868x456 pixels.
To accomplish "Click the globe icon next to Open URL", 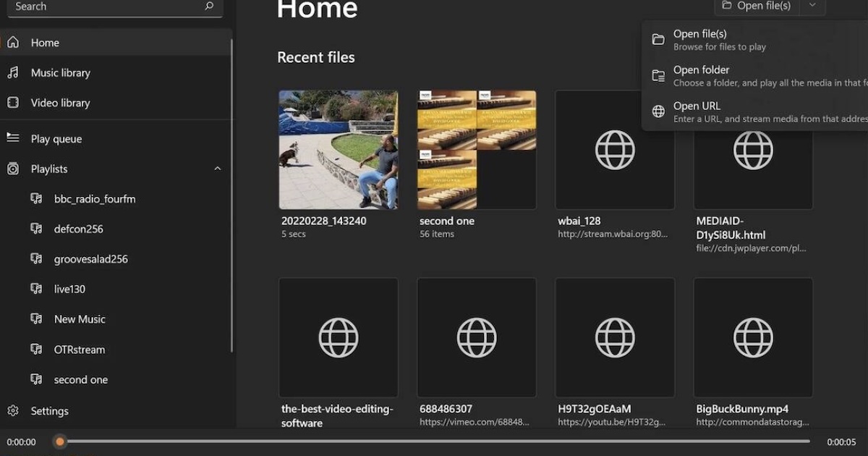I will [x=658, y=111].
